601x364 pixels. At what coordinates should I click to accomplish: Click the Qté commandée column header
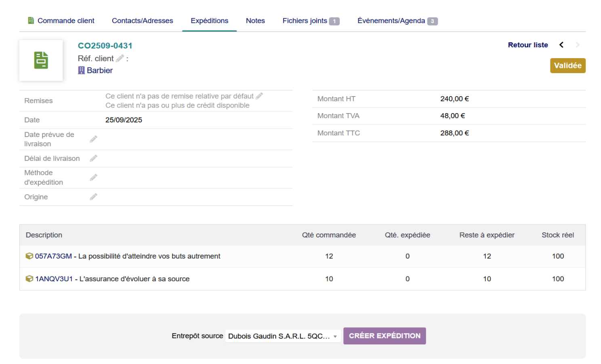(329, 235)
